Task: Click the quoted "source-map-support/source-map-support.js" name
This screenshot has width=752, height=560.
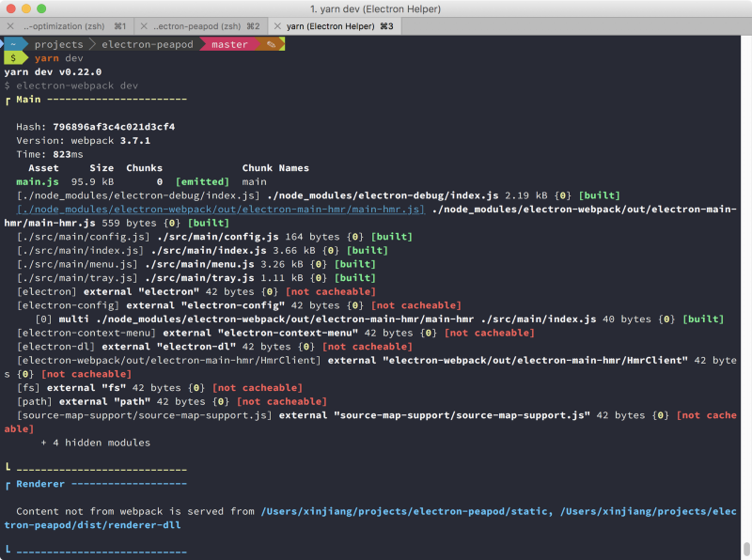Action: pyautogui.click(x=462, y=415)
